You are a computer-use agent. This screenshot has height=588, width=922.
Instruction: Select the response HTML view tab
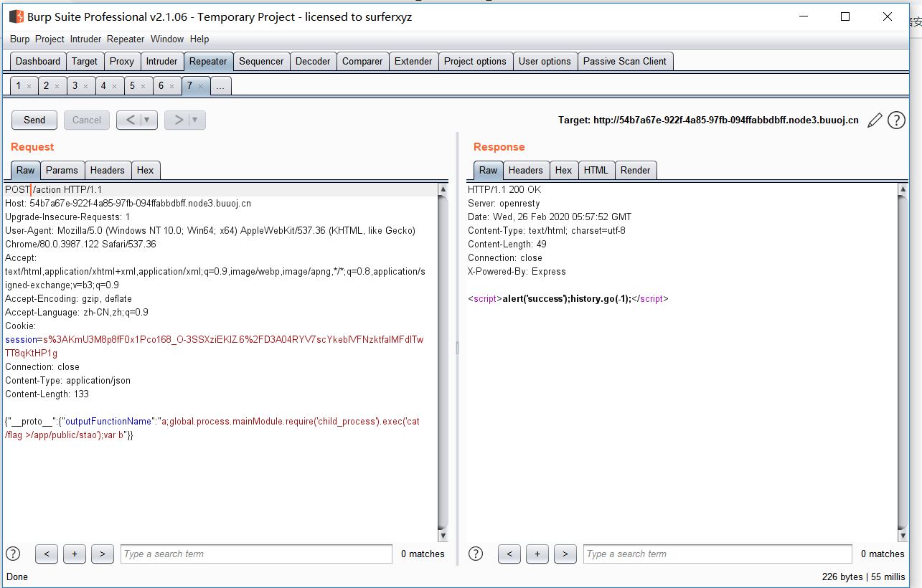coord(596,170)
